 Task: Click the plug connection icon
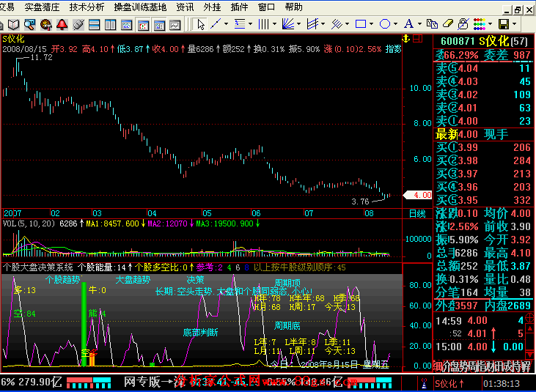78,25
